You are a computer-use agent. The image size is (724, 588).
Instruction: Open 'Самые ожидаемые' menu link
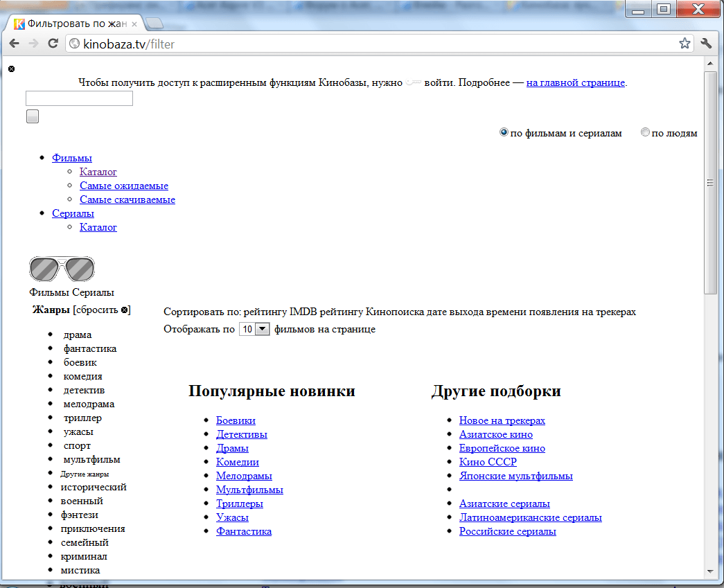(x=124, y=186)
